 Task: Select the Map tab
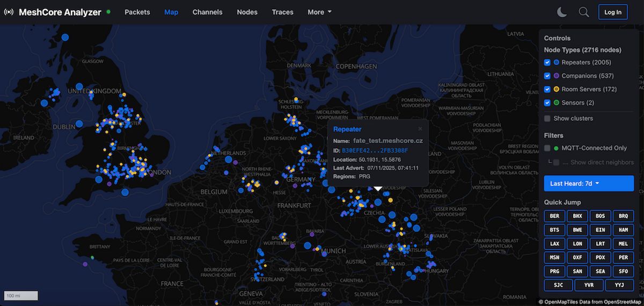(171, 12)
